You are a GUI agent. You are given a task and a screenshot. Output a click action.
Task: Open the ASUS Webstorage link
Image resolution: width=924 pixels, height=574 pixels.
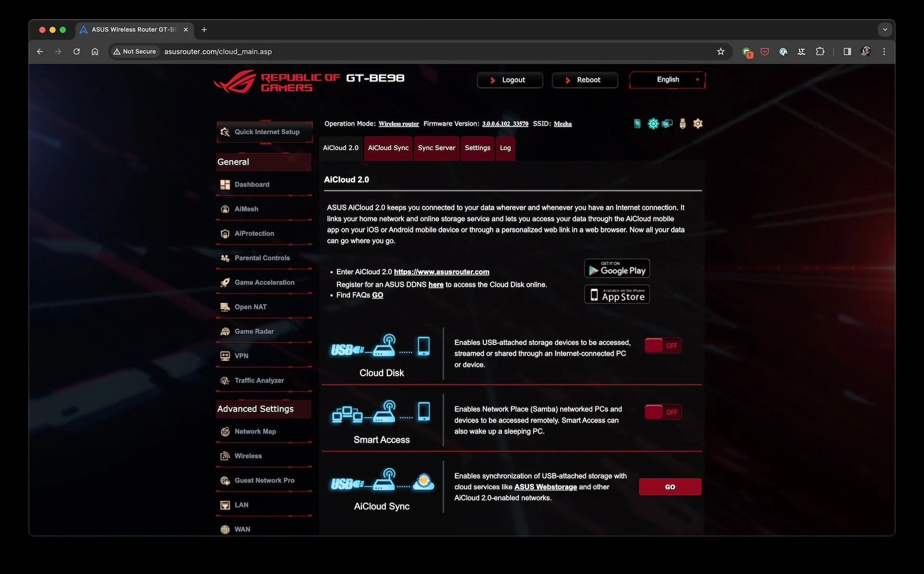point(545,487)
